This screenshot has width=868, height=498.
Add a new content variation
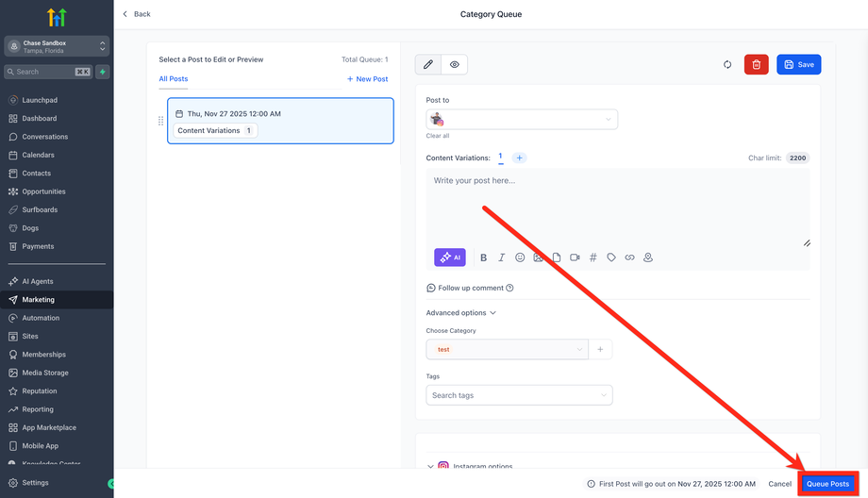pyautogui.click(x=519, y=158)
